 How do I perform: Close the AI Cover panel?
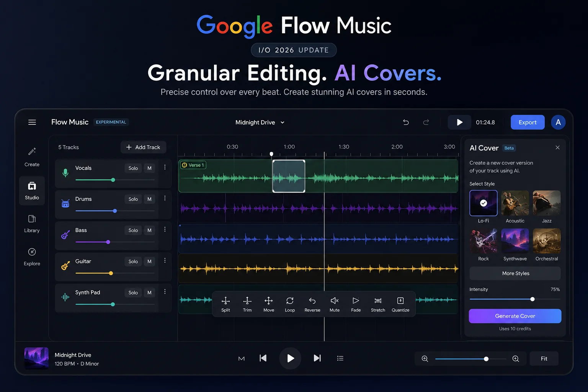pos(557,147)
